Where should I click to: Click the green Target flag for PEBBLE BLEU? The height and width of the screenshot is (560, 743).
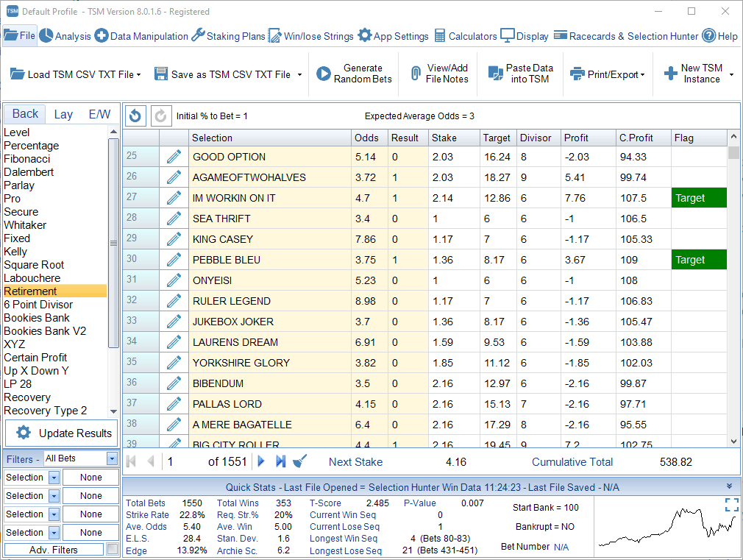[699, 260]
